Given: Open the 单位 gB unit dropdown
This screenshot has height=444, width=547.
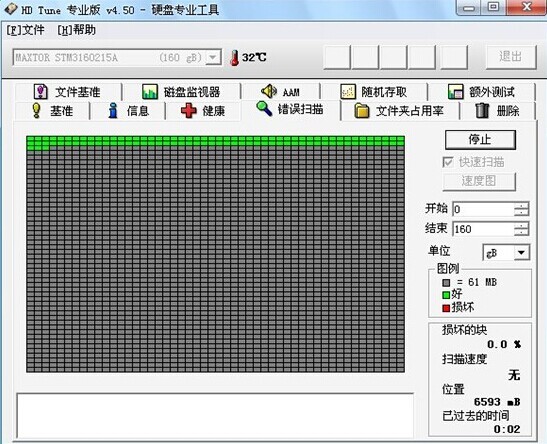Looking at the screenshot, I should [x=506, y=253].
